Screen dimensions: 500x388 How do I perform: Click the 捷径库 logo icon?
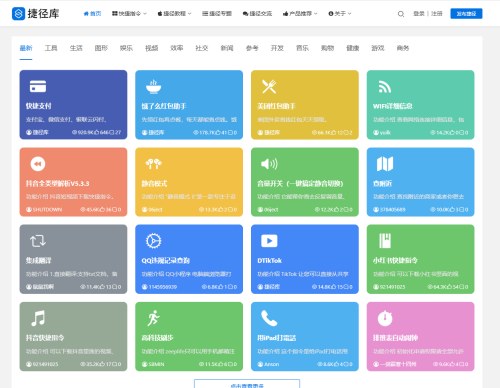click(18, 14)
